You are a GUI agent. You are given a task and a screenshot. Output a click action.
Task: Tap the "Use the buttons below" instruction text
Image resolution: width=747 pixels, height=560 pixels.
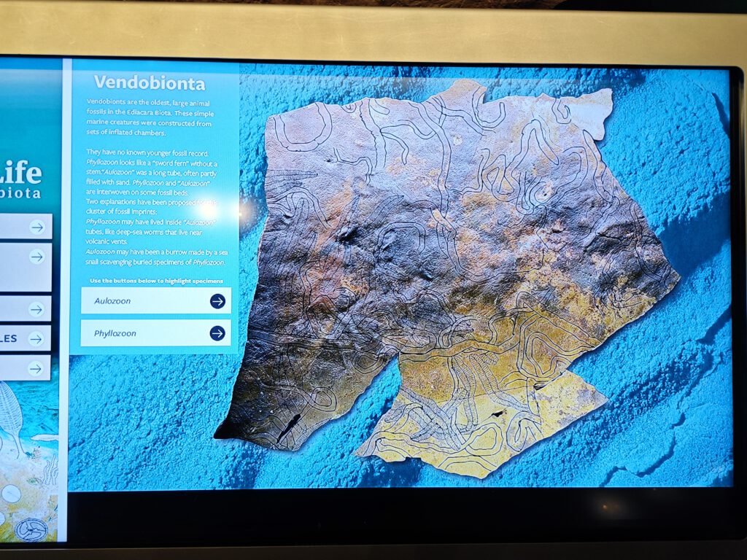(x=156, y=281)
